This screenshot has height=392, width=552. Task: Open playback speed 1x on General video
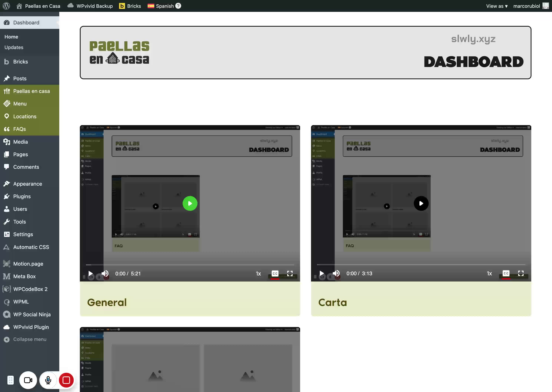point(258,274)
